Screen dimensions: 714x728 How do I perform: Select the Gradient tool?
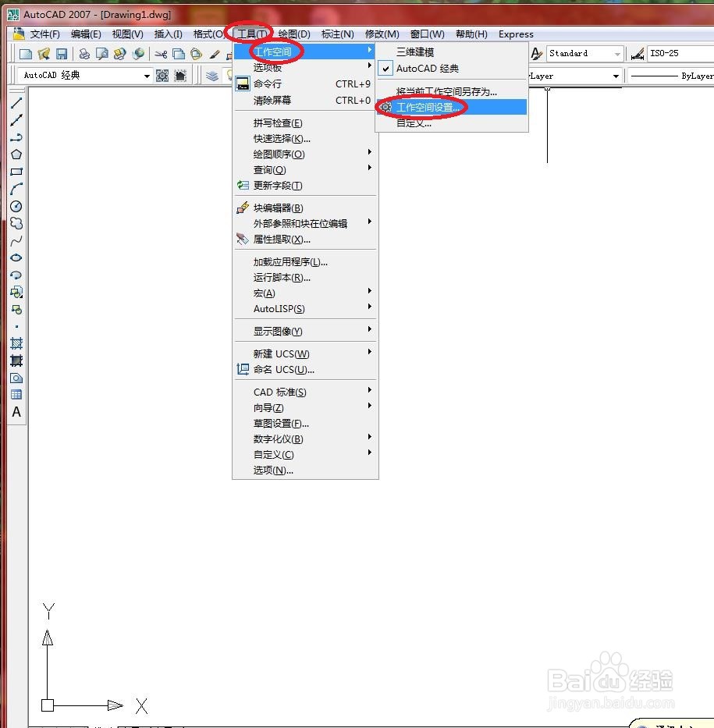click(16, 360)
